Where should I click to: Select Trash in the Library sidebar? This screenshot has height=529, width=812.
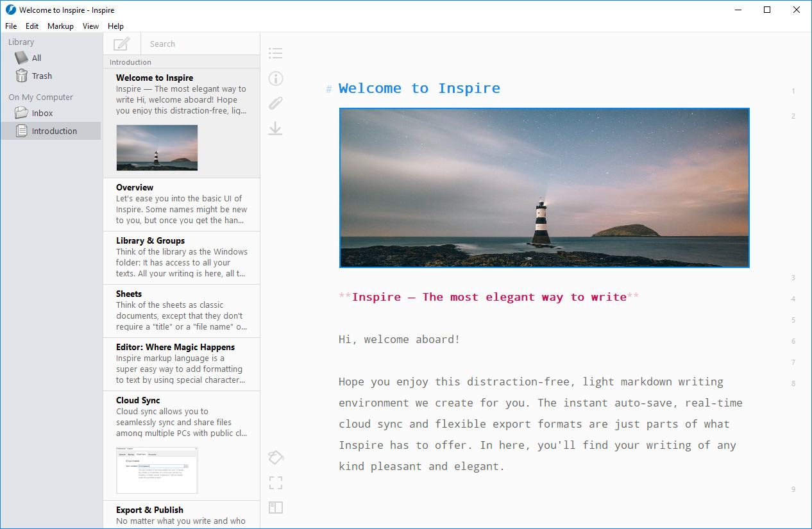click(51, 76)
